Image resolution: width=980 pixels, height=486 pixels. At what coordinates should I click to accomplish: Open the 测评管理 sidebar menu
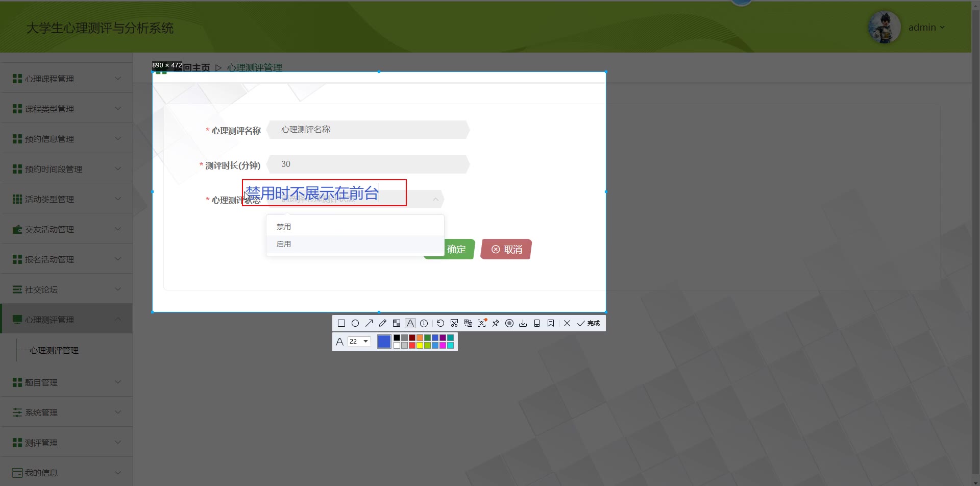pos(66,443)
